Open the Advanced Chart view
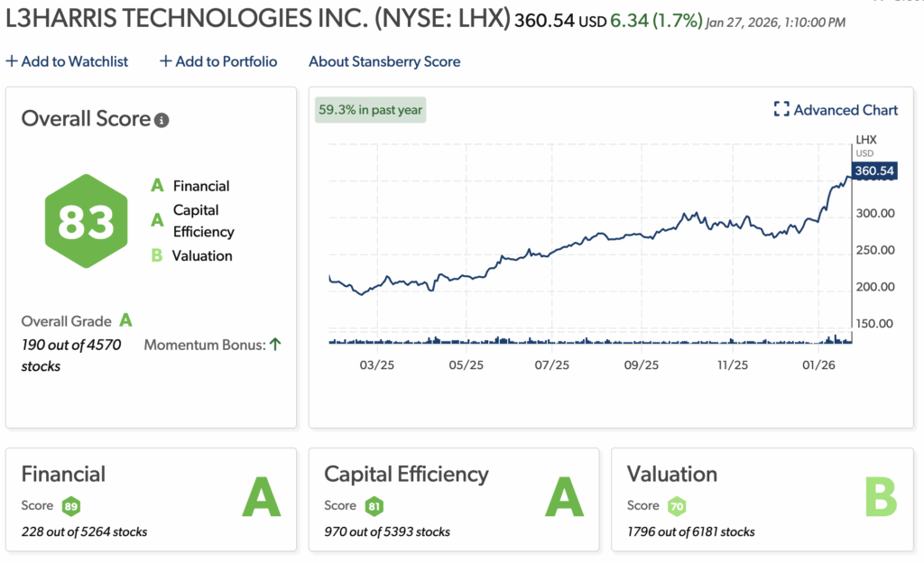This screenshot has width=924, height=563. (x=845, y=110)
